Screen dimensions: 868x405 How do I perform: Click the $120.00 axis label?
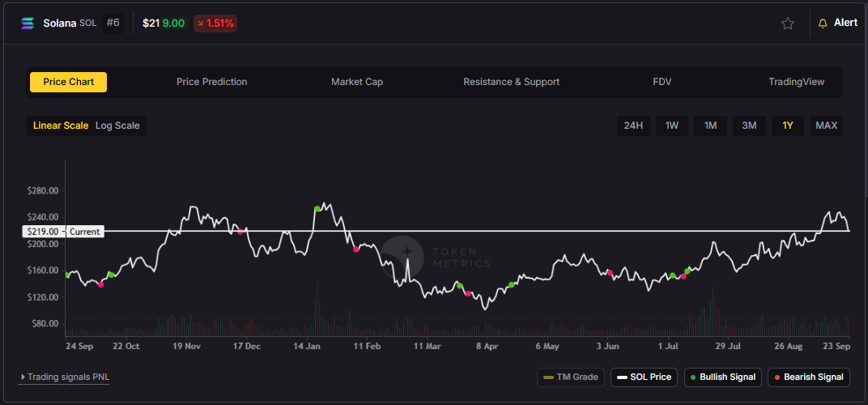click(x=43, y=297)
